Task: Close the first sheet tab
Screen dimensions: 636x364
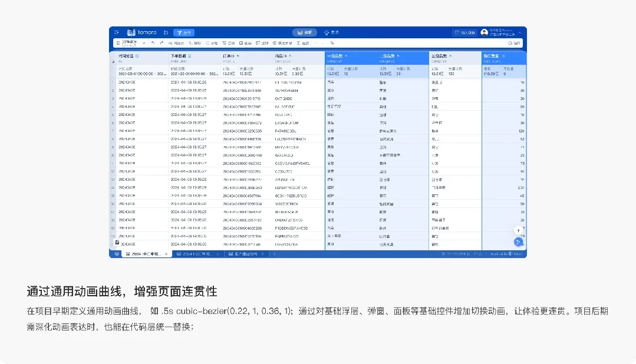Action: (x=166, y=254)
